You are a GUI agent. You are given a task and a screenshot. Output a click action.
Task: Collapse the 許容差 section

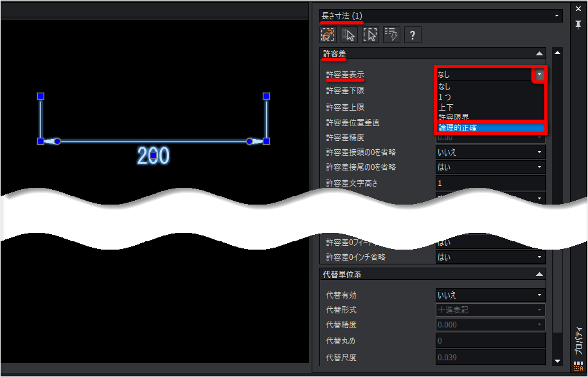click(x=539, y=54)
